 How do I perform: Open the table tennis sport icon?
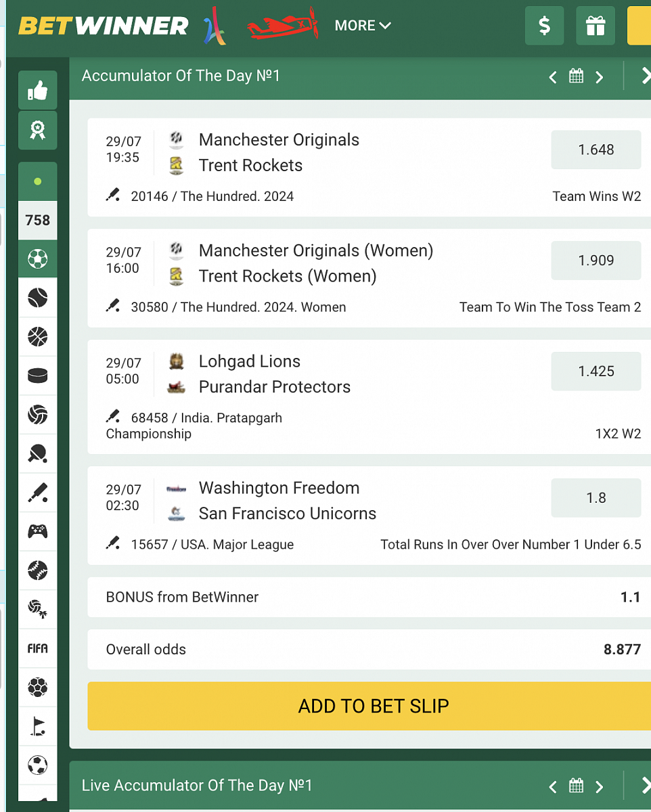pos(38,453)
